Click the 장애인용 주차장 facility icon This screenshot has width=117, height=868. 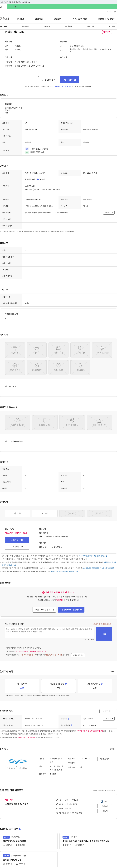click(x=18, y=422)
